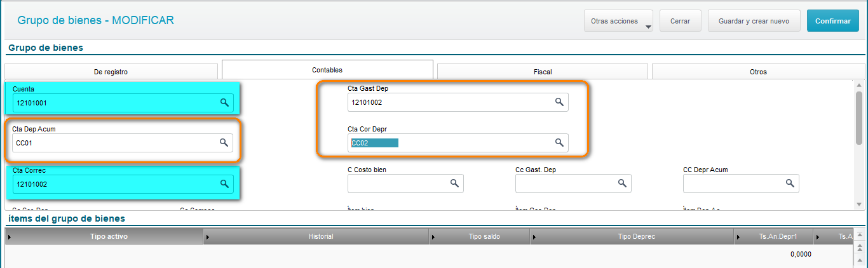This screenshot has height=268, width=868.
Task: Click the scroll up arrow of form panel
Action: tap(859, 85)
